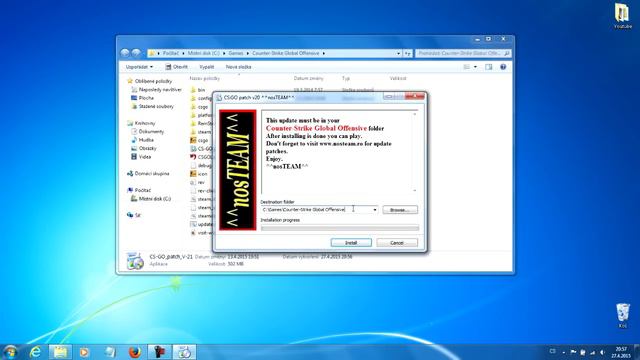Click the Explorer search box
Image resolution: width=640 pixels, height=360 pixels.
pyautogui.click(x=463, y=53)
